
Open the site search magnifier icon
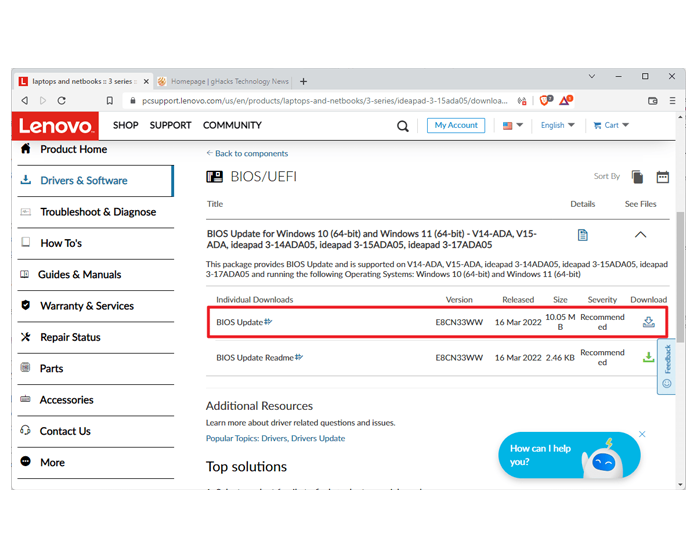(x=403, y=126)
